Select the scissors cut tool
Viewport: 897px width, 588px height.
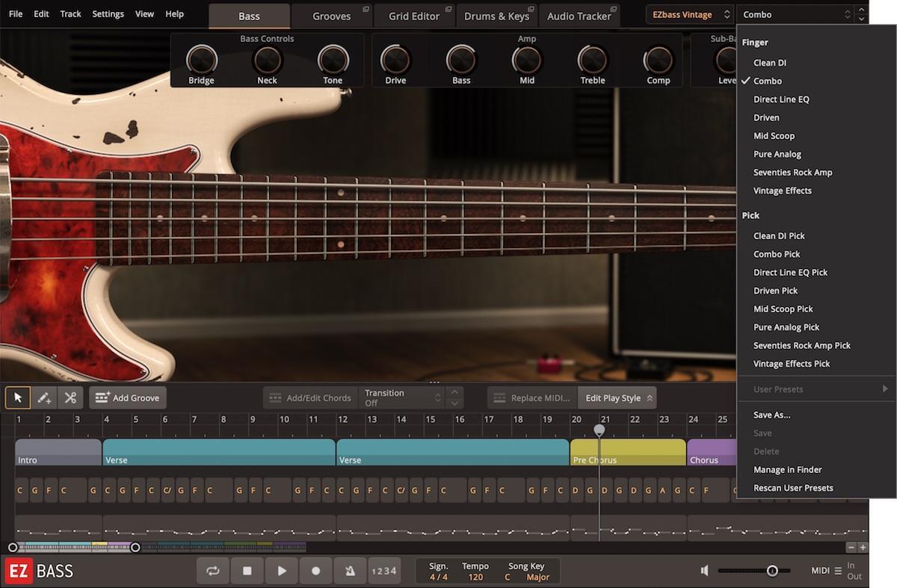70,397
